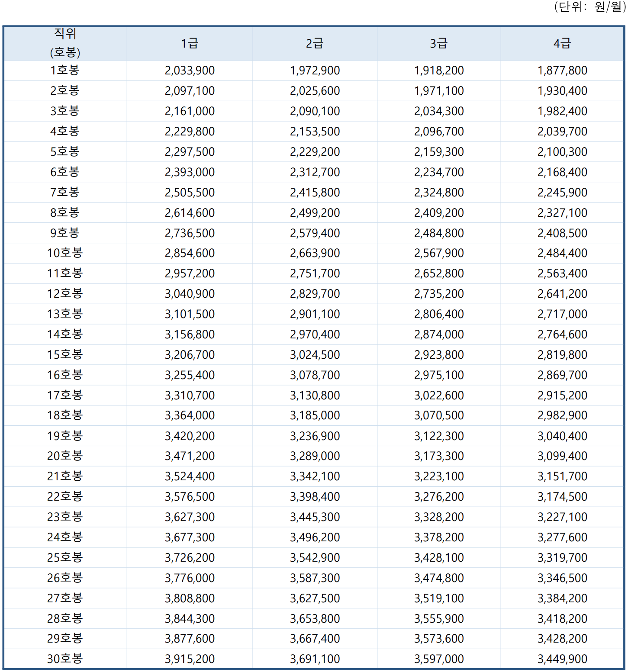Select the cell showing 3,420,200

[190, 436]
